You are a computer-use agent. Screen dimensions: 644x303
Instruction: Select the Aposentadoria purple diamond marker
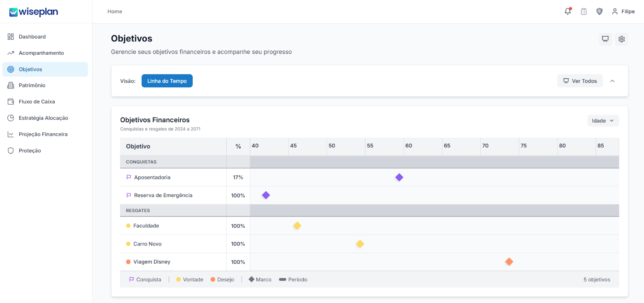pyautogui.click(x=399, y=177)
